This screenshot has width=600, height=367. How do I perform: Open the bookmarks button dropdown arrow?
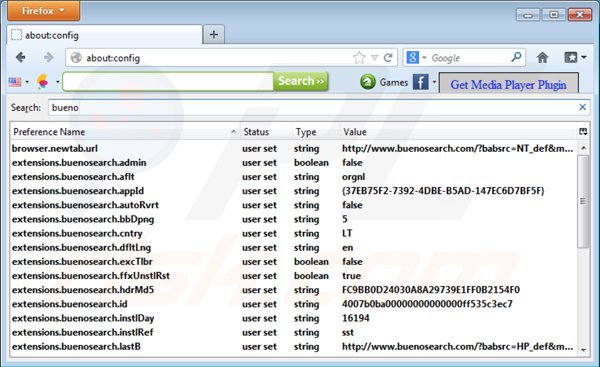[x=584, y=57]
